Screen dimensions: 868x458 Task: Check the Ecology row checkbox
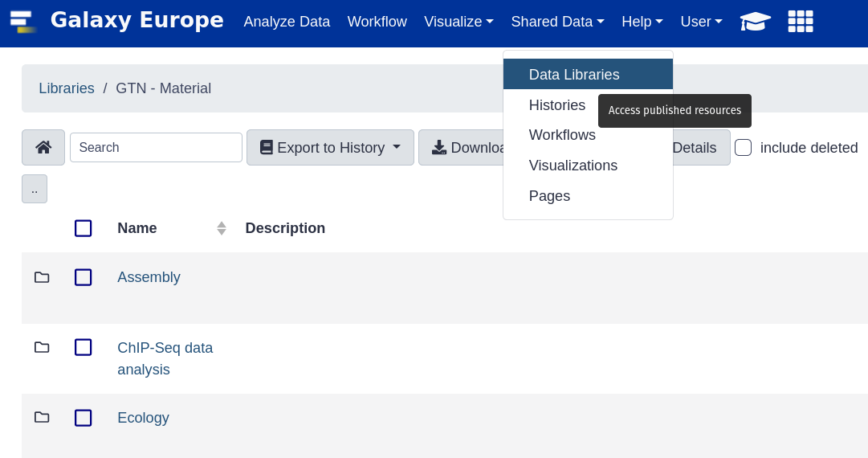coord(83,418)
